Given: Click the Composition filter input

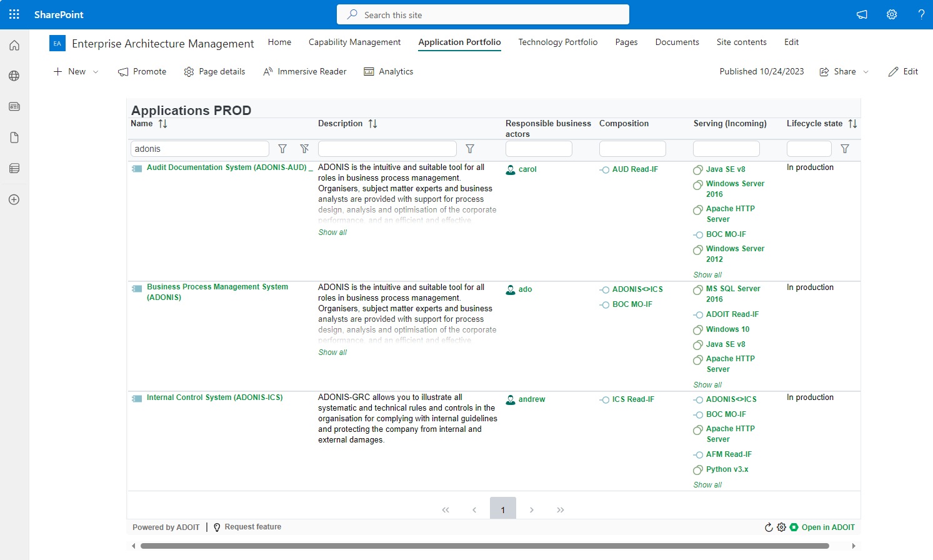Looking at the screenshot, I should [x=632, y=149].
